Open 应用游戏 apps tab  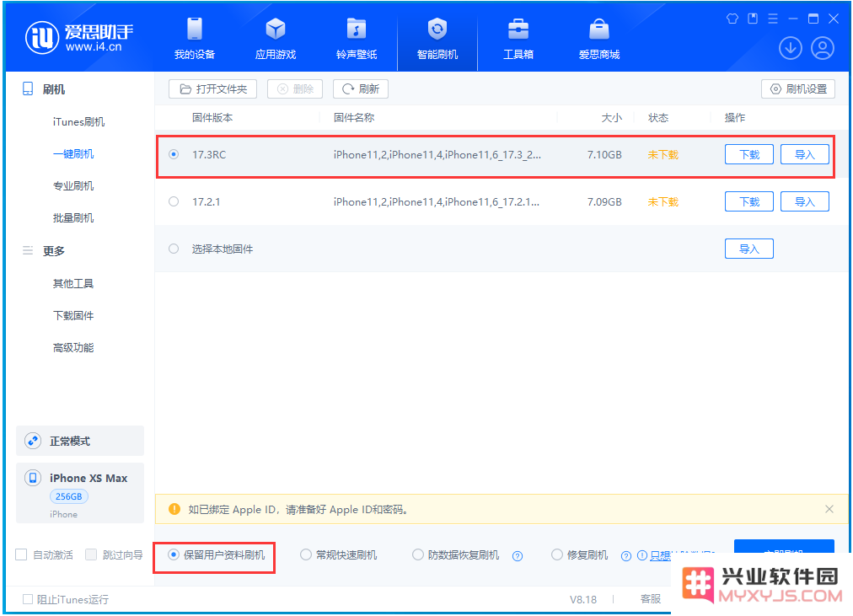point(276,38)
